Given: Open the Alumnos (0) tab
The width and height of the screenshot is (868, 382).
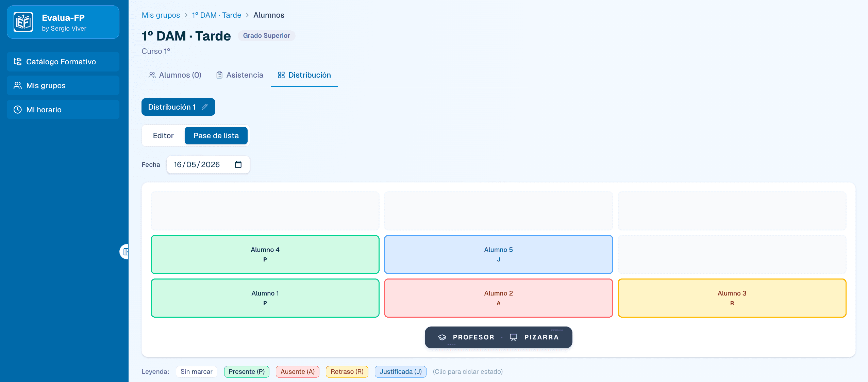Looking at the screenshot, I should pyautogui.click(x=175, y=75).
